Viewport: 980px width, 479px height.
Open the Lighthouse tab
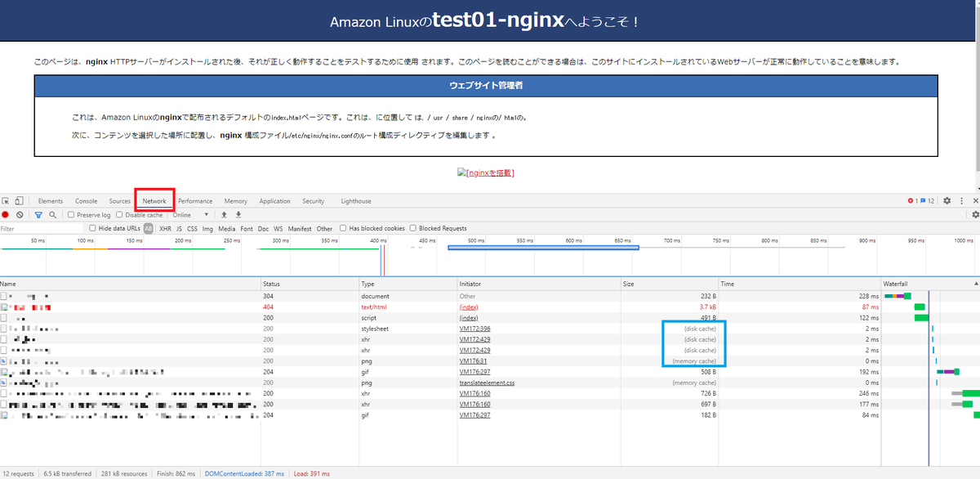tap(356, 201)
